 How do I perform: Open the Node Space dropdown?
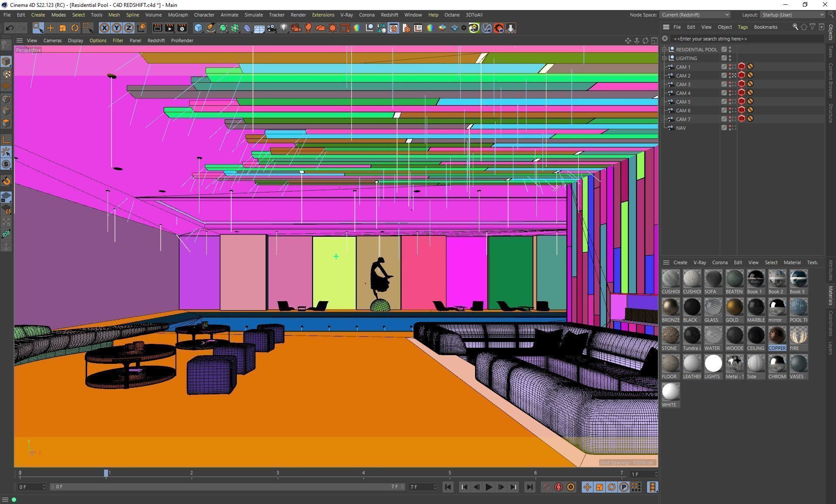(694, 15)
